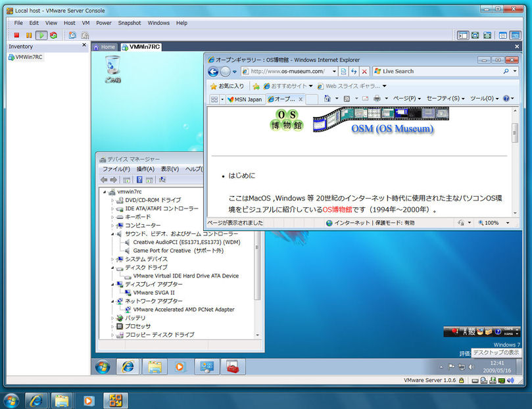The height and width of the screenshot is (409, 532).
Task: Open the VMware VM menu
Action: 86,23
